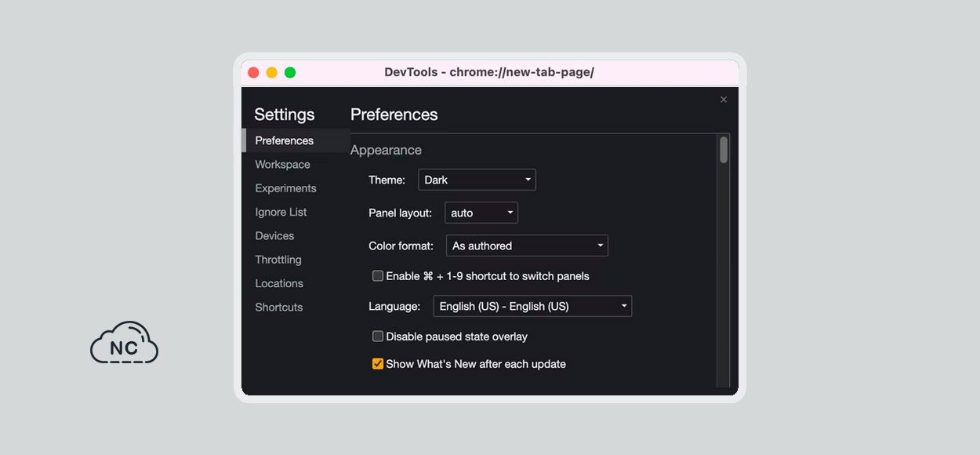The width and height of the screenshot is (980, 455).
Task: Open the Shortcuts settings tab
Action: click(x=279, y=308)
